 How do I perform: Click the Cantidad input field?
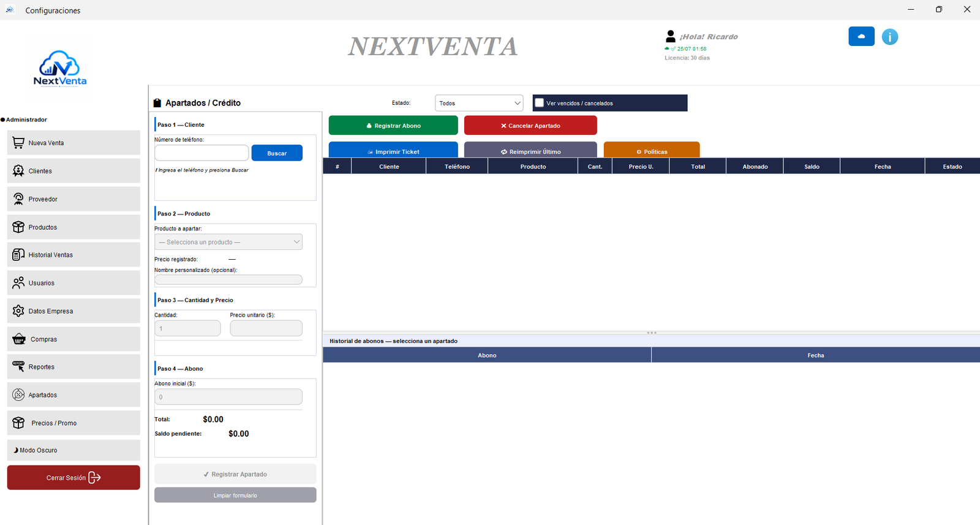pyautogui.click(x=187, y=328)
